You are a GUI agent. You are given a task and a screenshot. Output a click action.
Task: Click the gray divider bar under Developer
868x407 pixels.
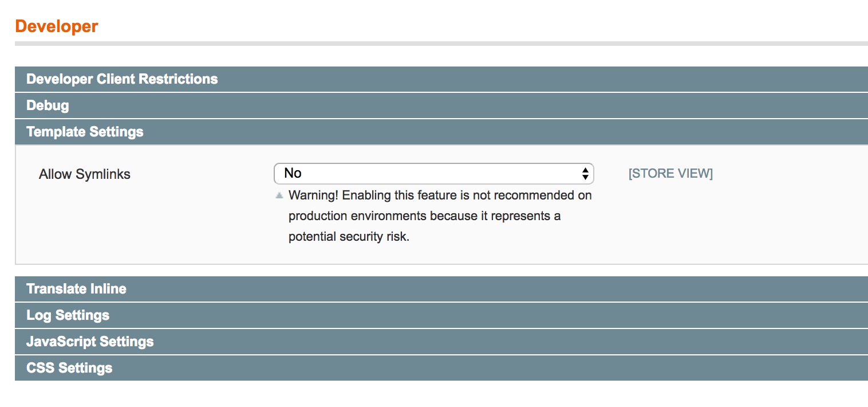(x=441, y=44)
